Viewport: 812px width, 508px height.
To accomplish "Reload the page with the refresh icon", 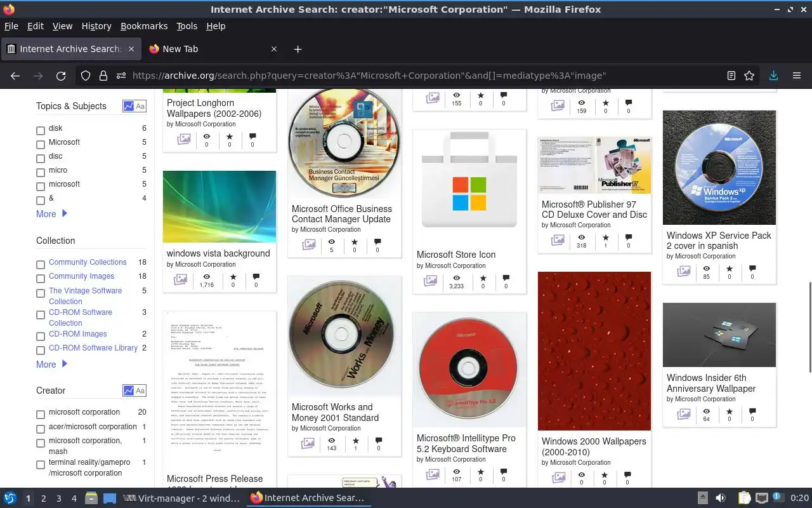I will 61,76.
